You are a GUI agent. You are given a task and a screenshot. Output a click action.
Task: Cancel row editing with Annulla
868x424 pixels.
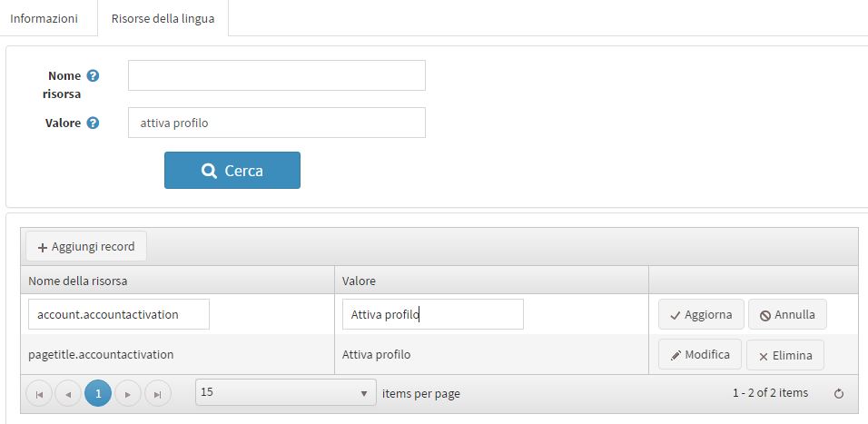pos(787,314)
